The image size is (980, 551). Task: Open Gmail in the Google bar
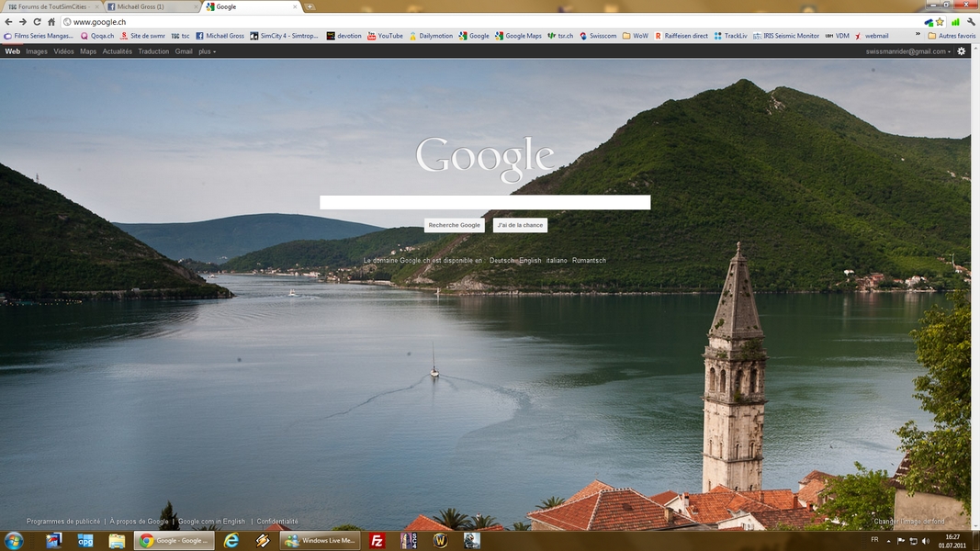184,51
